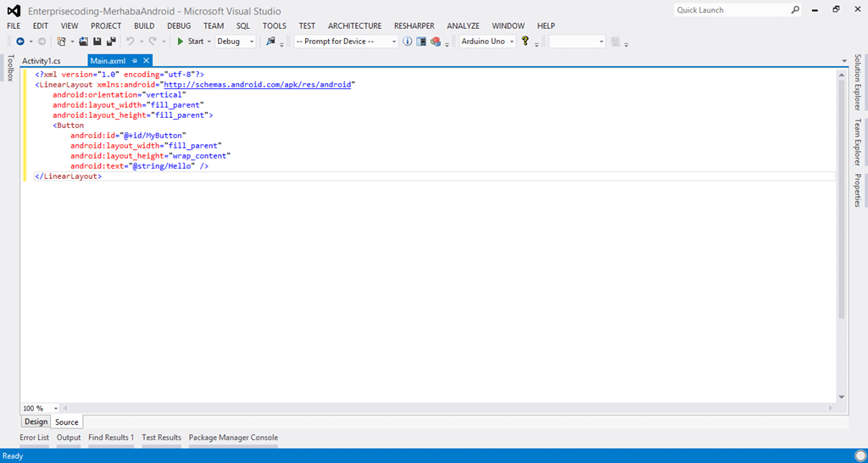
Task: Open the TEST menu
Action: click(x=307, y=26)
